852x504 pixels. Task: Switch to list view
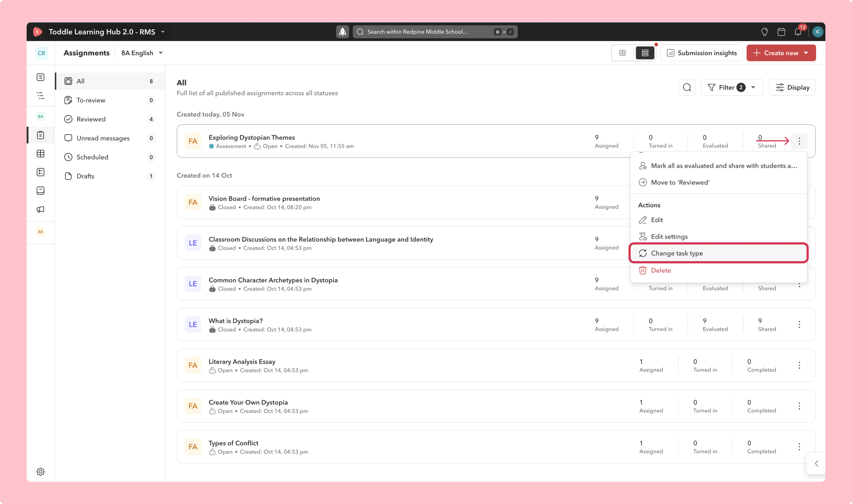[645, 53]
